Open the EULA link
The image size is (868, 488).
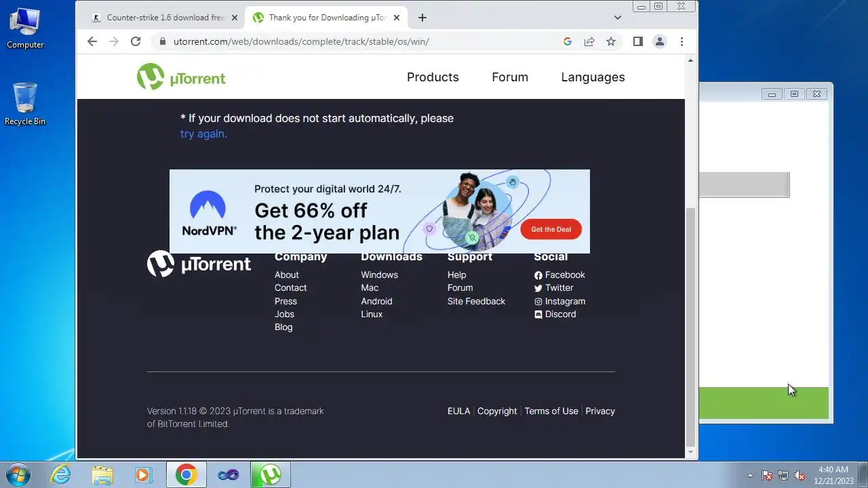click(x=458, y=411)
